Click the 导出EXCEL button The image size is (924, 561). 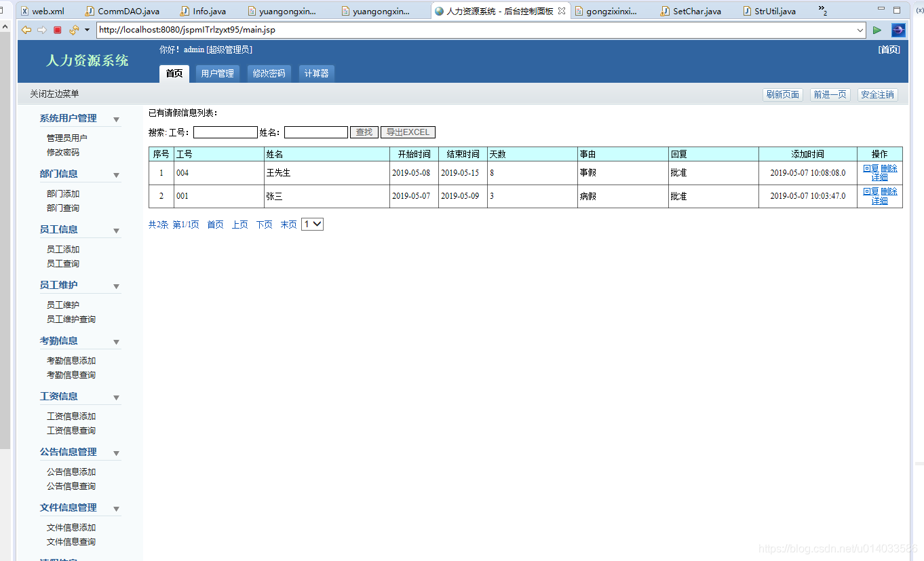(408, 132)
